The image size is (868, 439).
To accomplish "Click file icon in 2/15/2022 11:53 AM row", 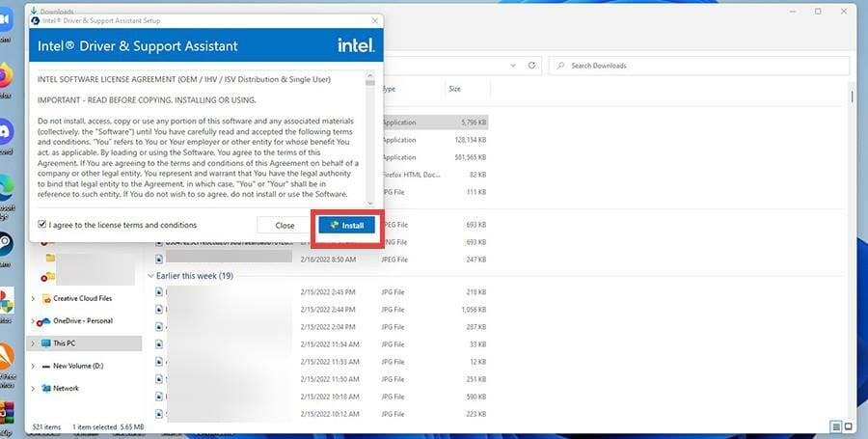I will [x=159, y=362].
